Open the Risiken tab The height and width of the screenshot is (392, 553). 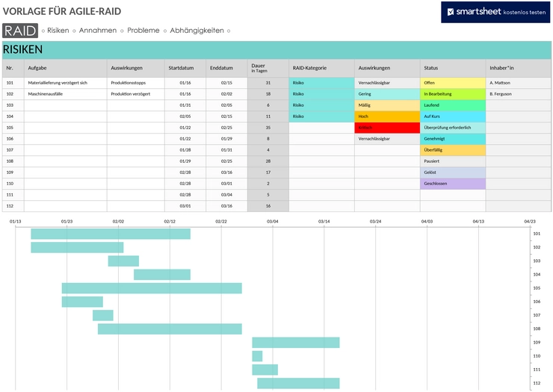58,31
